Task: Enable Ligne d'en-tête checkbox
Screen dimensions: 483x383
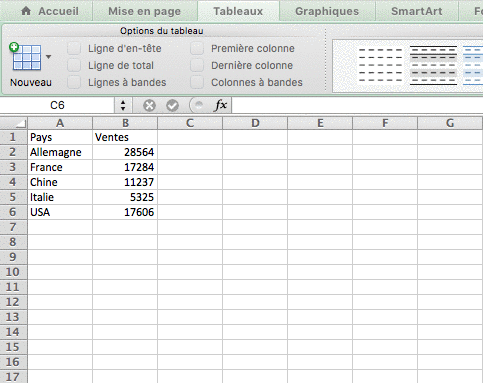Action: tap(74, 48)
